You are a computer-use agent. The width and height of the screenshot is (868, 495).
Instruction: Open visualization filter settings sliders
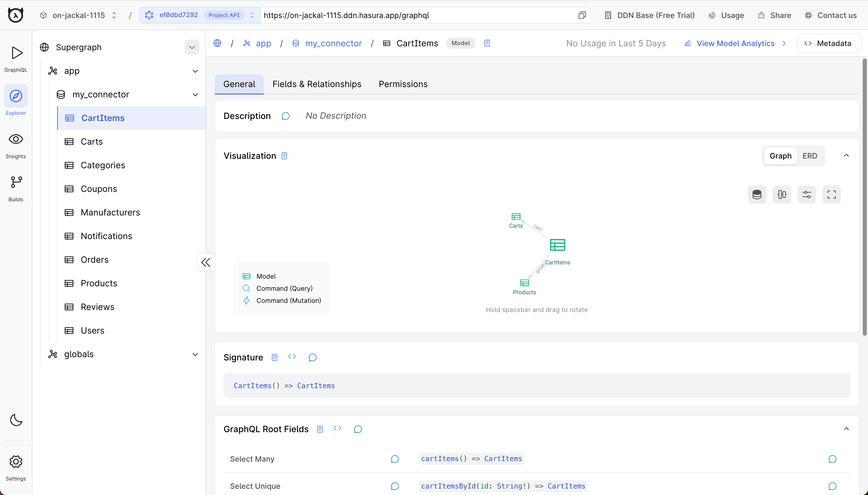[807, 195]
